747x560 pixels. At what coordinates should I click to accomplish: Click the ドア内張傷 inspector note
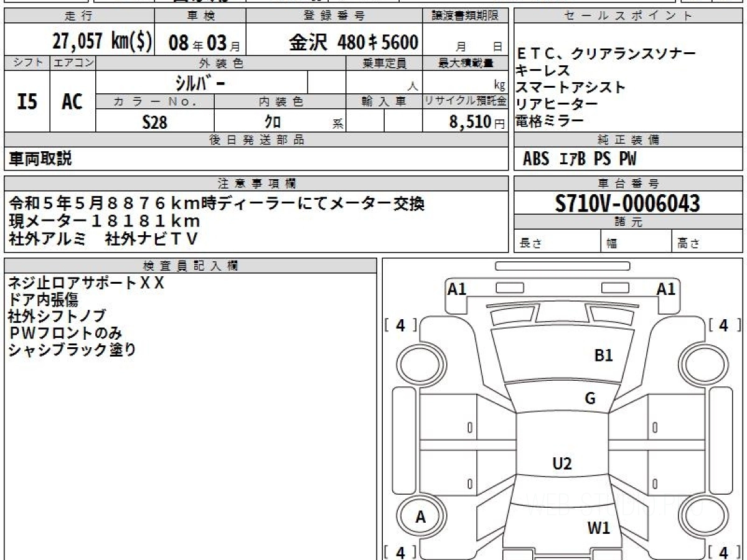point(43,300)
